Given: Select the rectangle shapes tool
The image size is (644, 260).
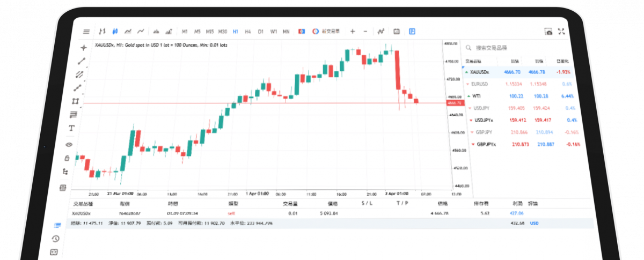Looking at the screenshot, I should [76, 101].
